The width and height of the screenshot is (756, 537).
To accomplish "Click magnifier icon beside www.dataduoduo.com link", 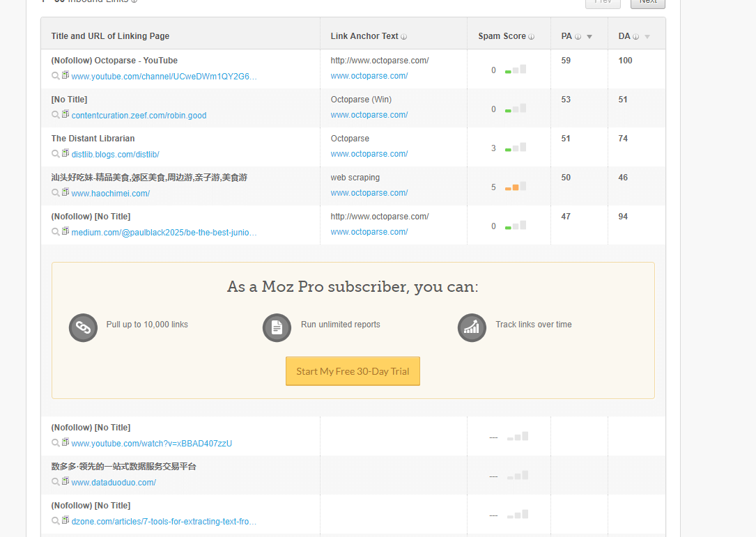I will [x=56, y=482].
